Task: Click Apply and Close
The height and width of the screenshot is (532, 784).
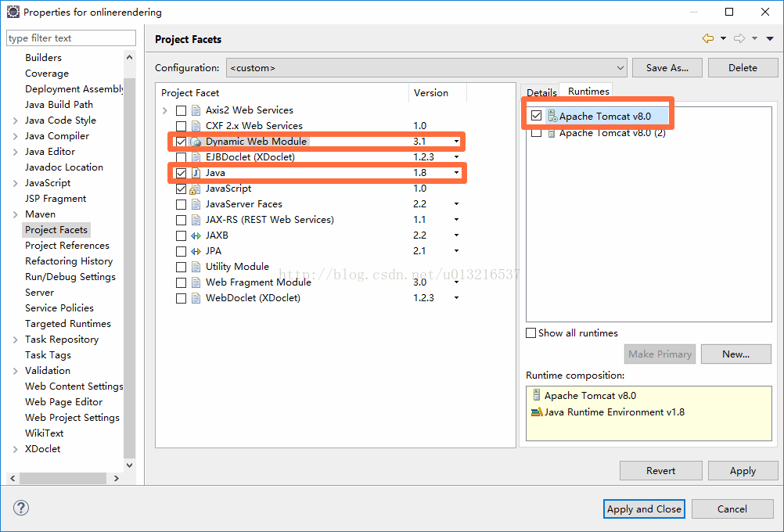Action: (644, 509)
